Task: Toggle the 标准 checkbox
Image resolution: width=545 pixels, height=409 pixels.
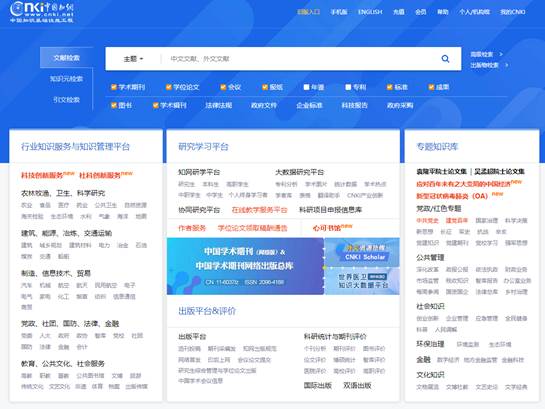Action: 390,87
